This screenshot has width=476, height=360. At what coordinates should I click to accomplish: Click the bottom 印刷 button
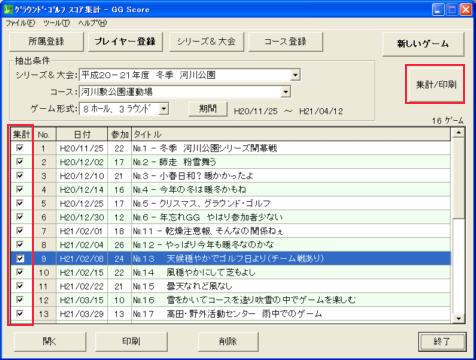(131, 341)
